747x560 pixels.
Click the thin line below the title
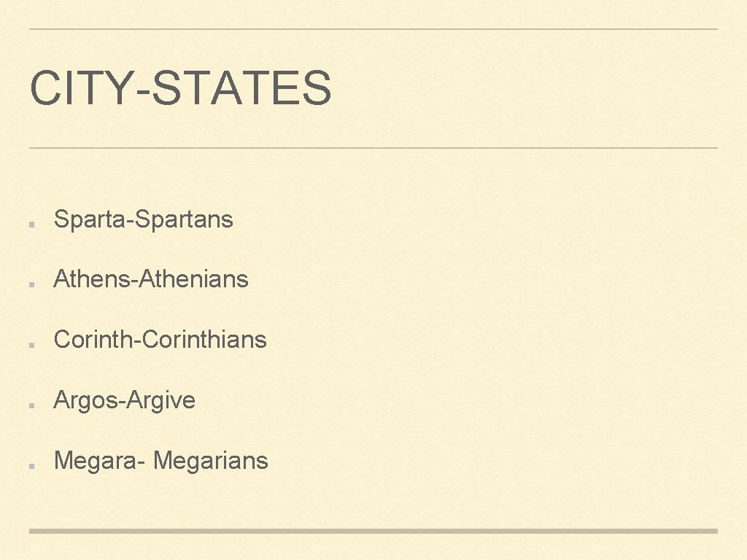(373, 148)
